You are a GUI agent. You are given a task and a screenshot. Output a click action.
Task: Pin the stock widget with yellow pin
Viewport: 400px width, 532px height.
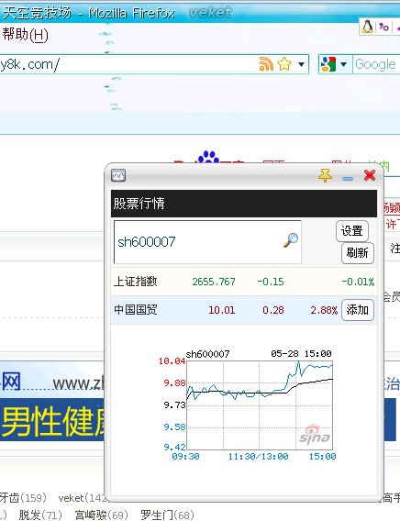(x=325, y=176)
